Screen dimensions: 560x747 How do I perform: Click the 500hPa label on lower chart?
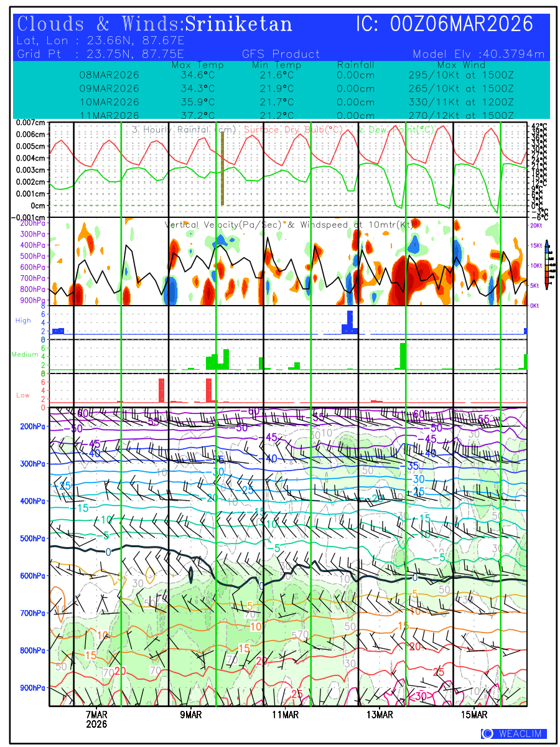[31, 538]
